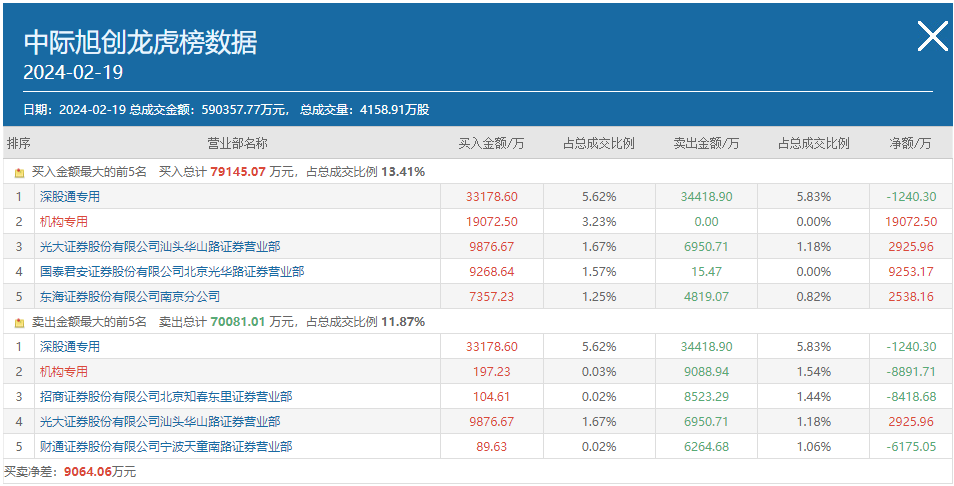Viewport: 954px width, 486px height.
Task: Click buy amount 7357.23 for 东海证券
Action: pyautogui.click(x=492, y=296)
